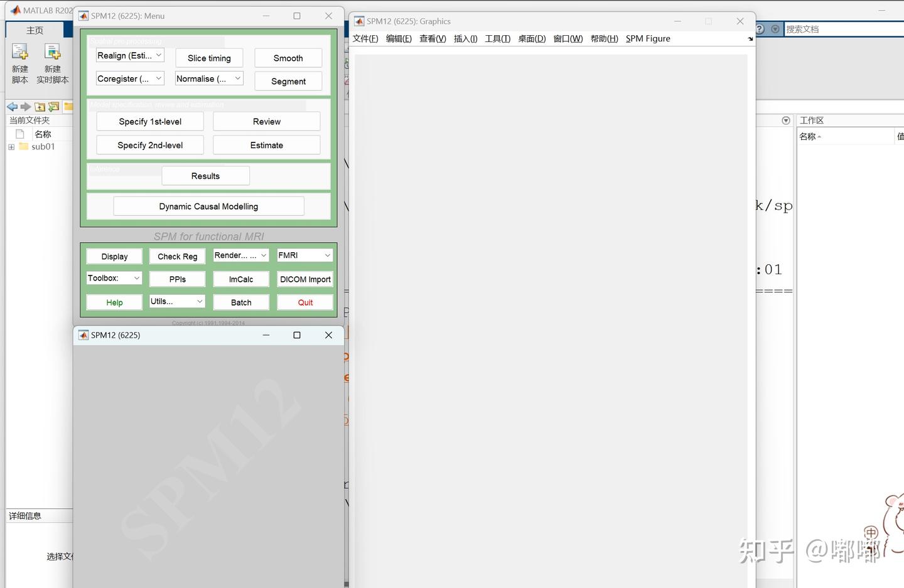
Task: Open the 帮助(H) menu in Graphics window
Action: (x=605, y=39)
